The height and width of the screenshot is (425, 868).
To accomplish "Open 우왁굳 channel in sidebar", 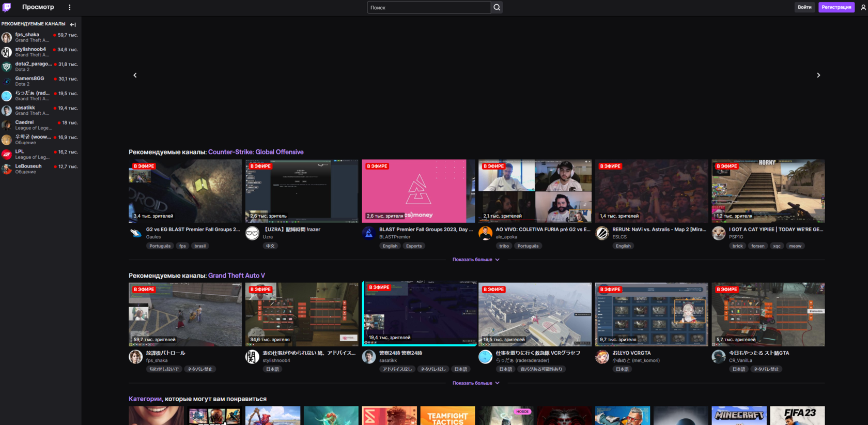I will 40,140.
